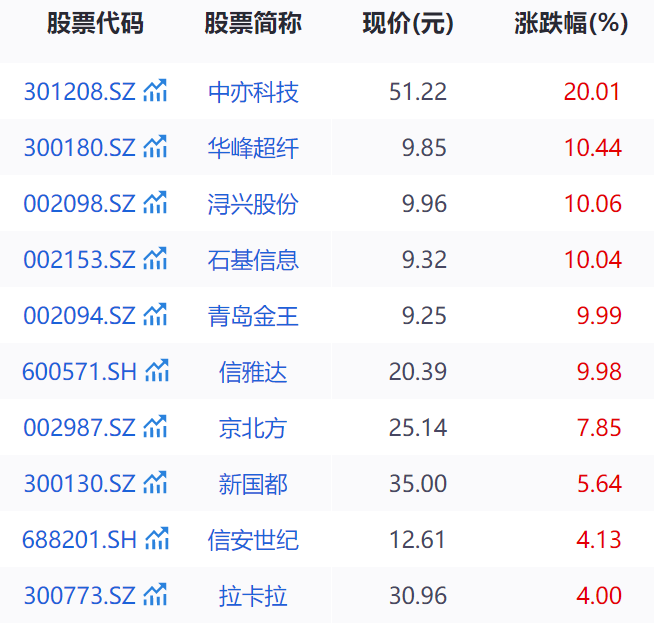This screenshot has height=624, width=654.
Task: Open stock code link 600571.SH
Action: [80, 372]
